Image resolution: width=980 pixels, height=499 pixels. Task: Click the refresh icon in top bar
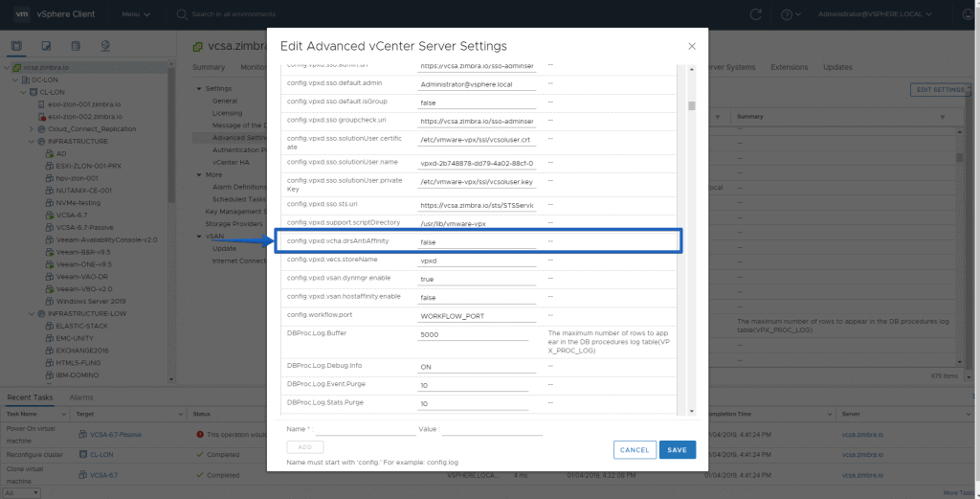pos(756,13)
